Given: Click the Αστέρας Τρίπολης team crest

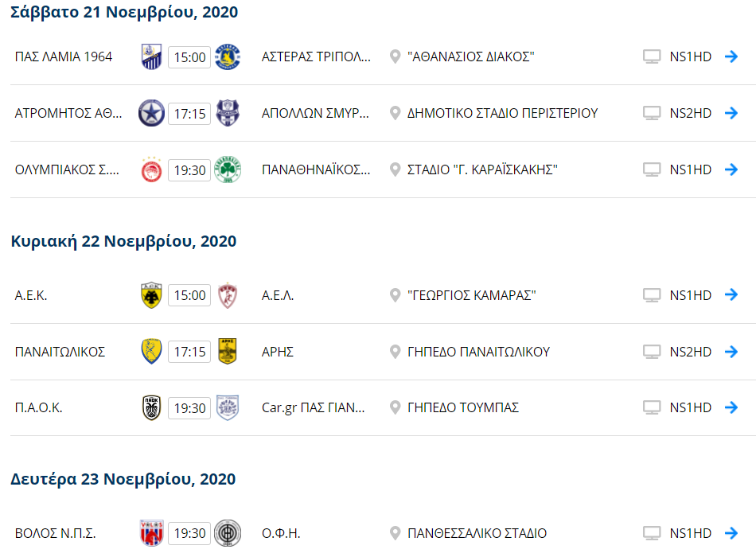Looking at the screenshot, I should coord(228,56).
